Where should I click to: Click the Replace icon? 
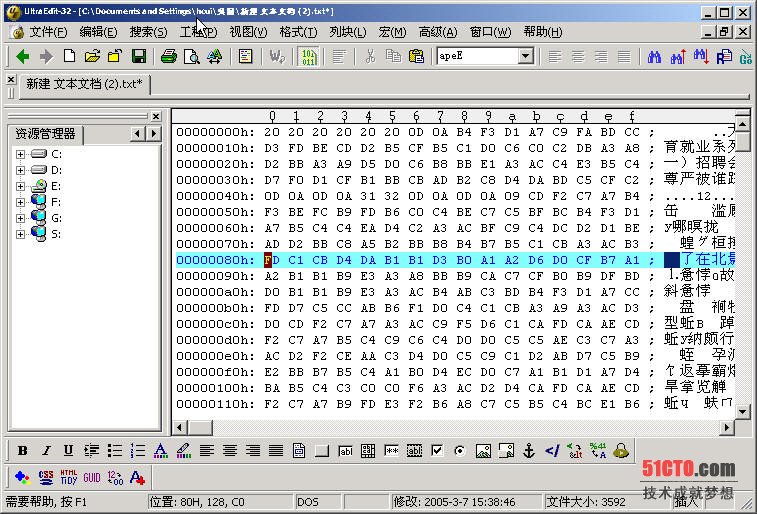[x=724, y=57]
